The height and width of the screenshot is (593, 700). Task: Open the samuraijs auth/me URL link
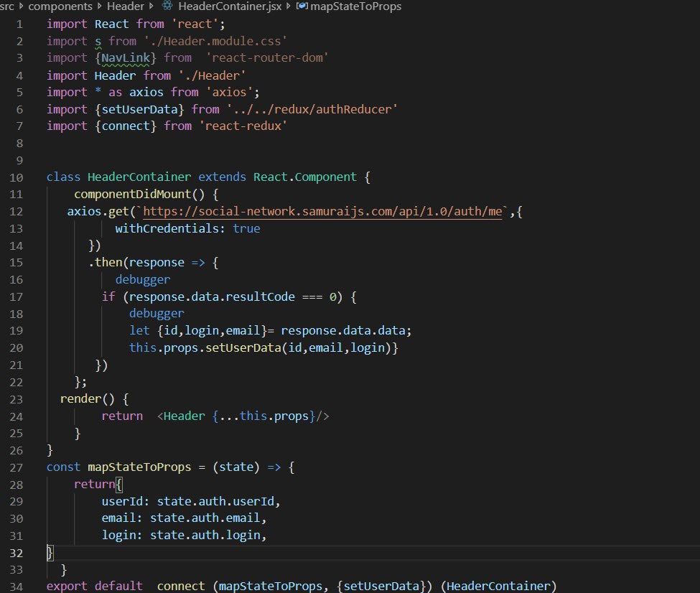(x=322, y=211)
